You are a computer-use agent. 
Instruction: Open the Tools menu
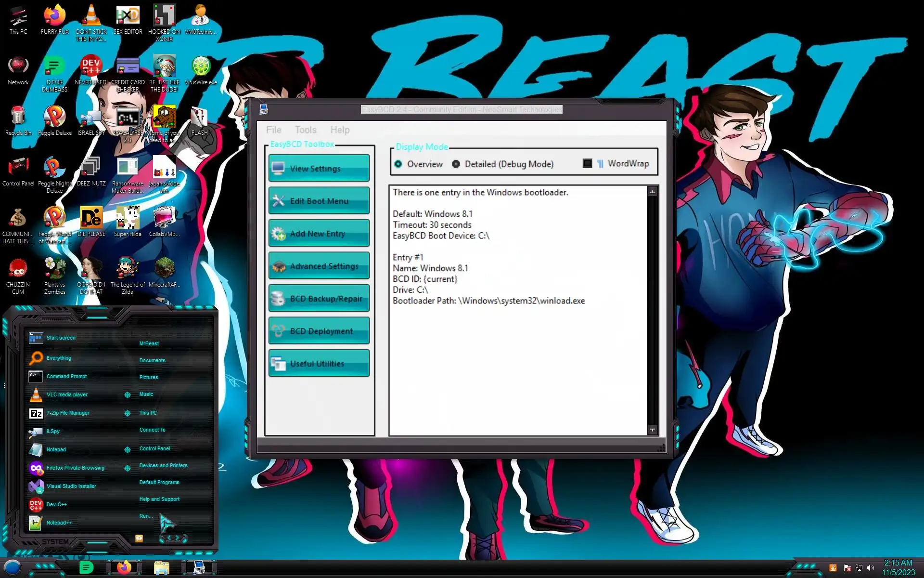(x=306, y=130)
